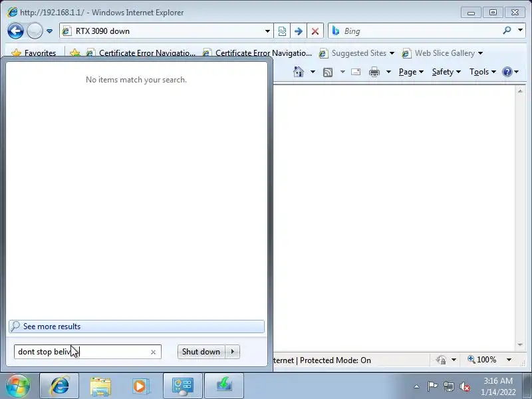Click the vertical scrollbar up arrow
532x399 pixels.
point(520,91)
